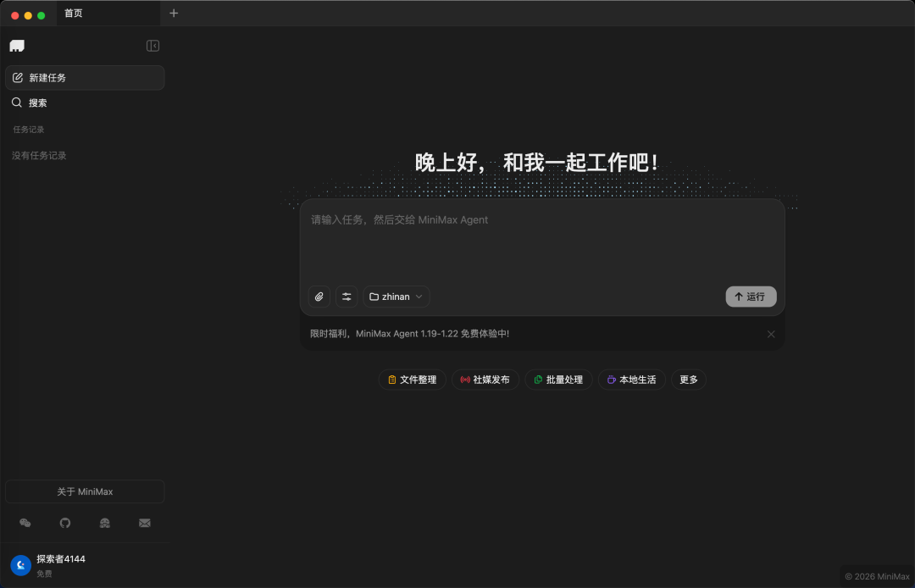Click the 运行 (Run) button
Image resolution: width=915 pixels, height=588 pixels.
click(751, 297)
